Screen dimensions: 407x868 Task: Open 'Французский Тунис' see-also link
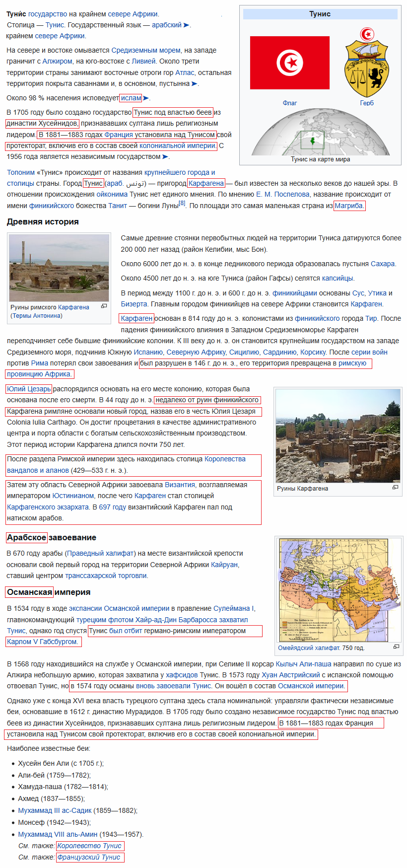click(89, 857)
